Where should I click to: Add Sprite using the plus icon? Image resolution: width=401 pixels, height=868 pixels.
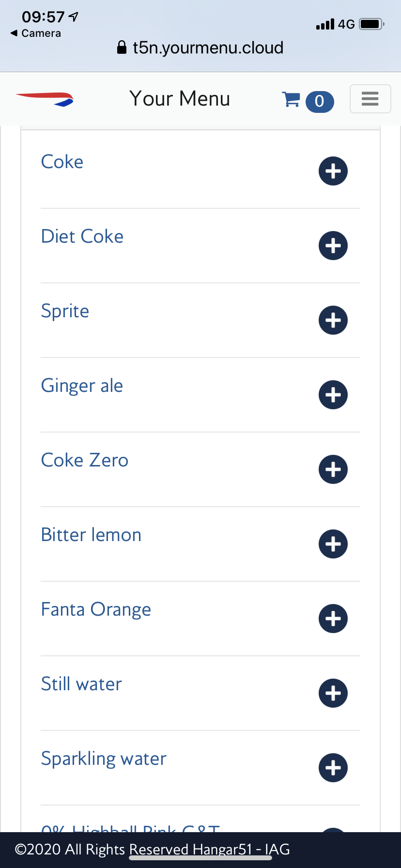(333, 320)
